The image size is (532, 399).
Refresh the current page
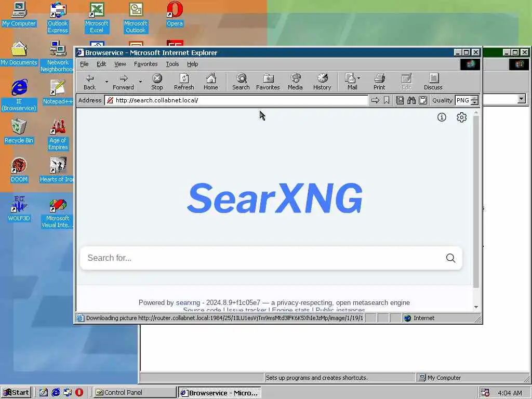184,82
